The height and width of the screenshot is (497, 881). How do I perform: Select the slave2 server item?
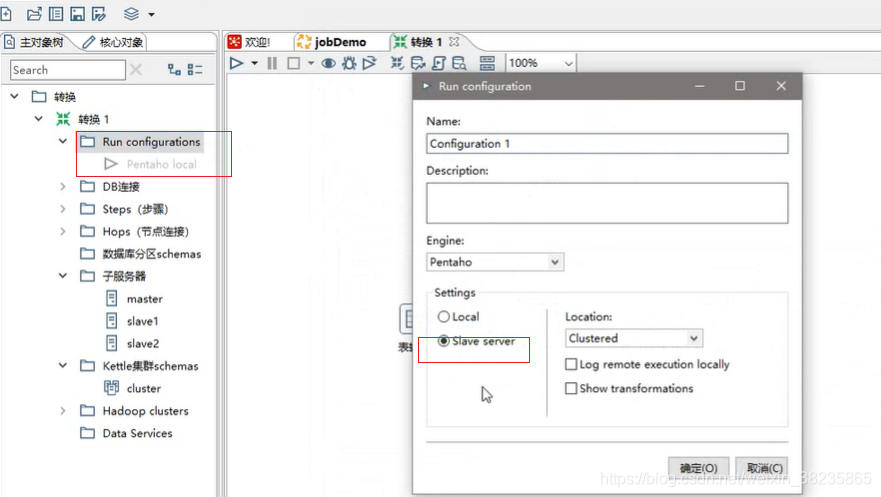coord(133,344)
